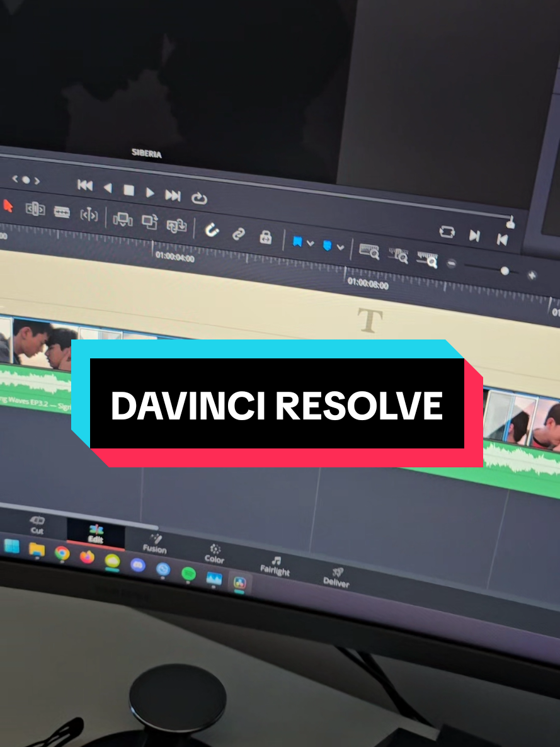Toggle Position Lock padlock icon
Screen dimensions: 560x747
click(265, 237)
